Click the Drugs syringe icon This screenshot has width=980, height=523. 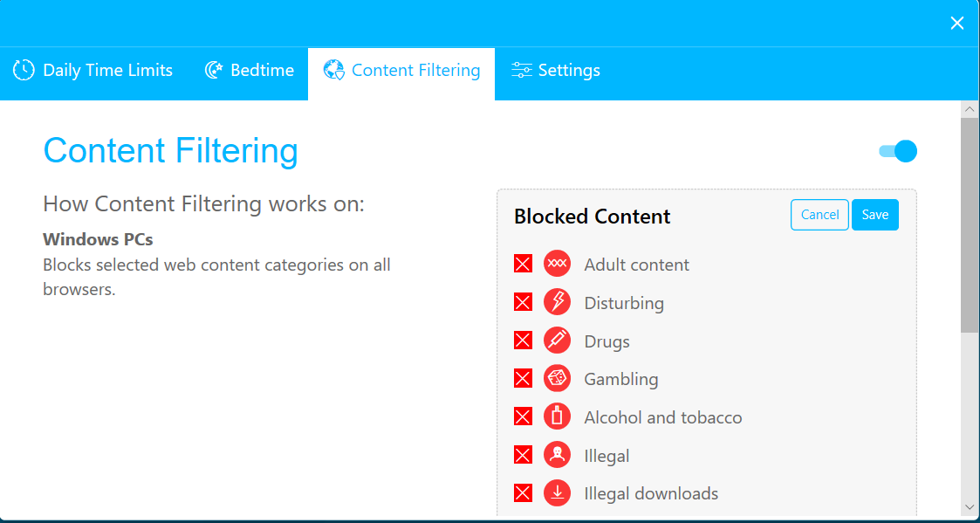557,340
